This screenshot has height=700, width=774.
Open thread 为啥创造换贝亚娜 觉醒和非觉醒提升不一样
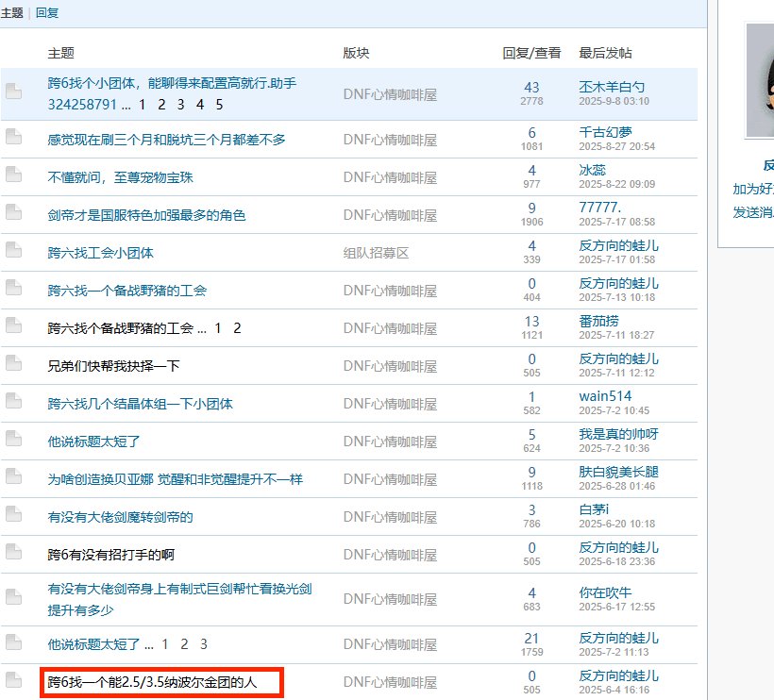(175, 479)
